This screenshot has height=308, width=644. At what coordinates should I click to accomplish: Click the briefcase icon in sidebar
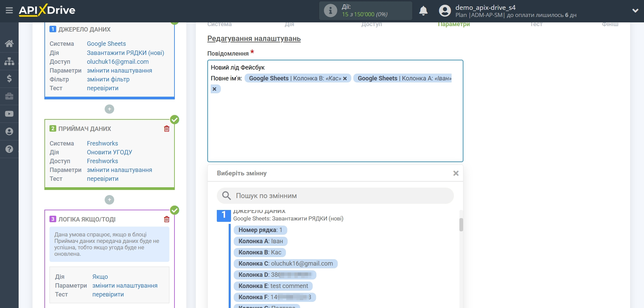click(x=9, y=96)
